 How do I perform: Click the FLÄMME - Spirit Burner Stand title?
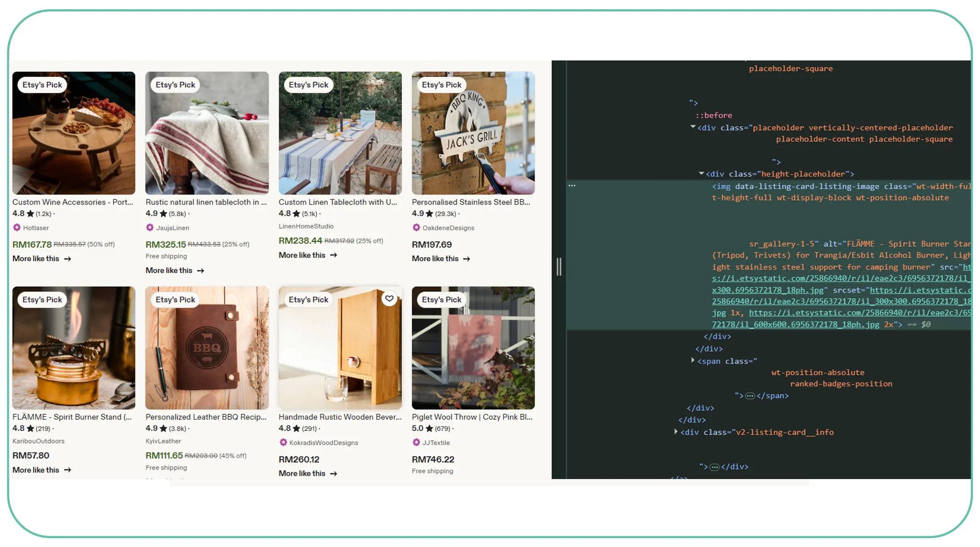(x=72, y=417)
